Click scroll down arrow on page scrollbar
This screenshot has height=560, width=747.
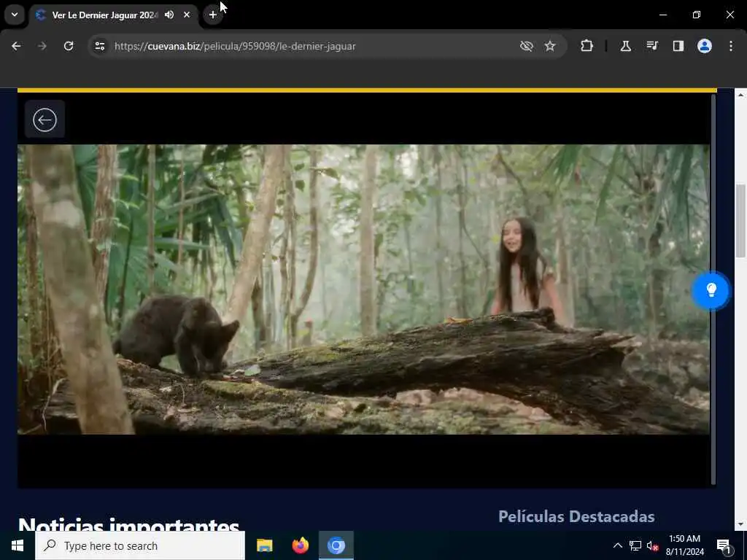click(740, 524)
